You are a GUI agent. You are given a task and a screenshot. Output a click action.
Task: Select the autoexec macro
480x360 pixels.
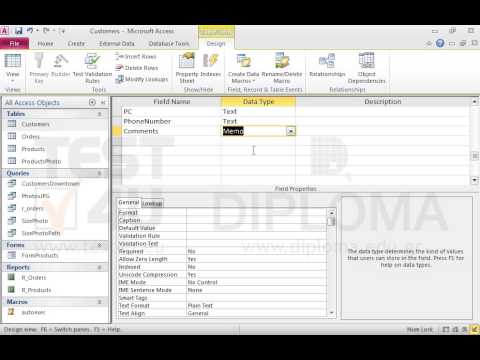[x=33, y=312]
